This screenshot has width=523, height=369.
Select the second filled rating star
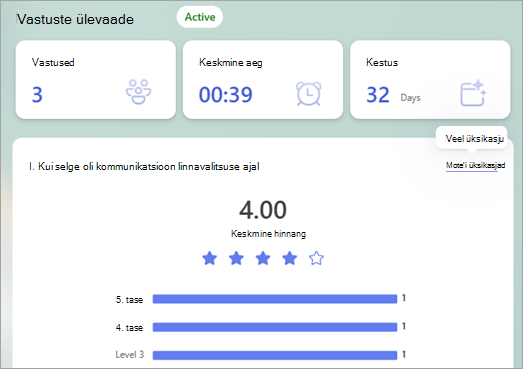coord(236,258)
